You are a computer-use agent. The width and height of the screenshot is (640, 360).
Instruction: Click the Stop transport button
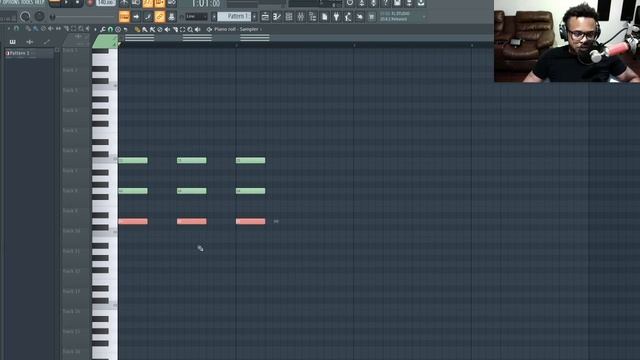pos(77,3)
